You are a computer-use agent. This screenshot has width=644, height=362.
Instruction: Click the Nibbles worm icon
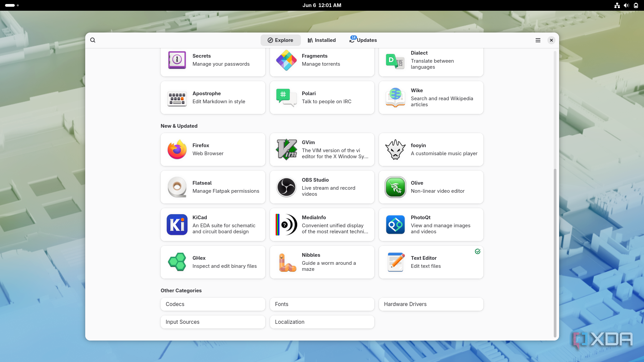click(287, 262)
